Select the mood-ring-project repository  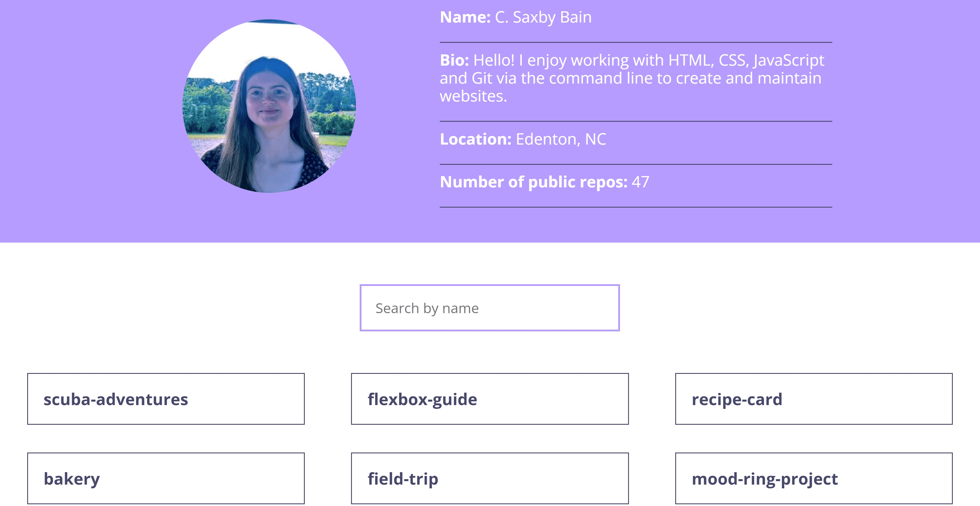[x=813, y=478]
